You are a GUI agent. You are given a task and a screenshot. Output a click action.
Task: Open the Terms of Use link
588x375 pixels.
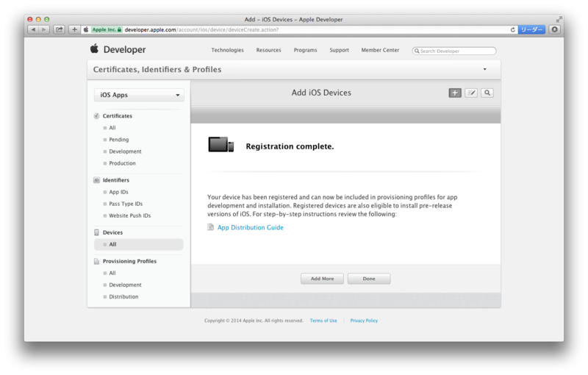[323, 321]
